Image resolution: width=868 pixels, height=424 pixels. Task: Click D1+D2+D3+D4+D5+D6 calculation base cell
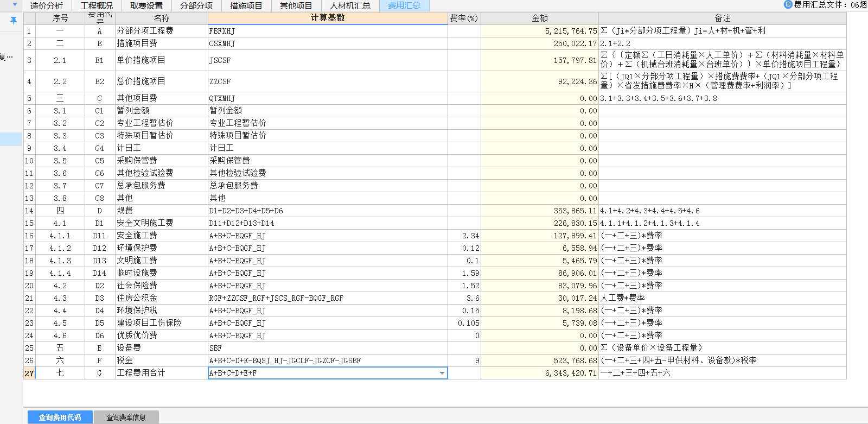[x=328, y=211]
